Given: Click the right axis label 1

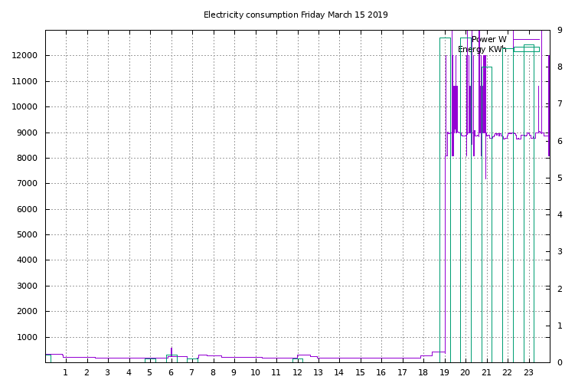Looking at the screenshot, I should click(560, 326).
